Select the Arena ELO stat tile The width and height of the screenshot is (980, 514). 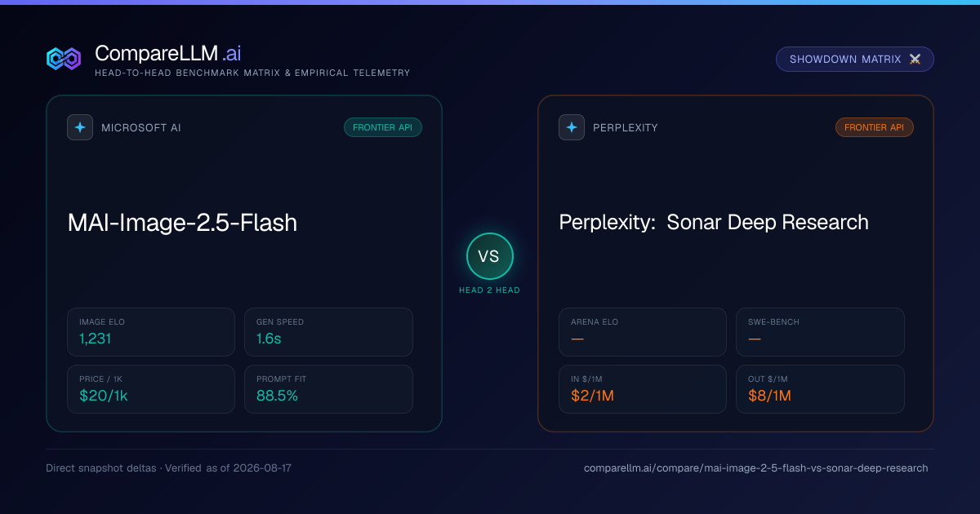click(x=643, y=332)
